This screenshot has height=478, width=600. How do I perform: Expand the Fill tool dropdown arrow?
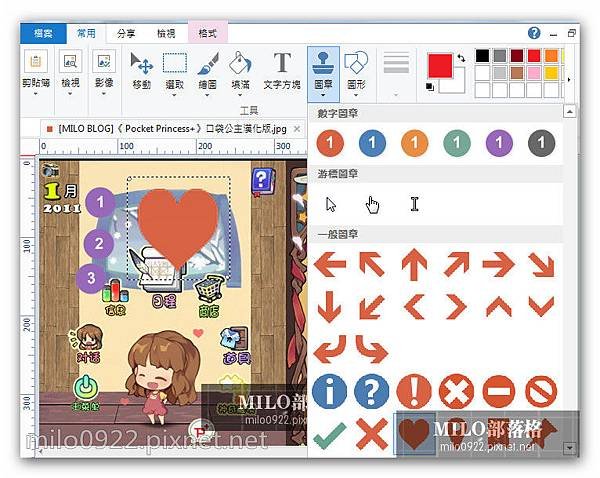(x=240, y=95)
